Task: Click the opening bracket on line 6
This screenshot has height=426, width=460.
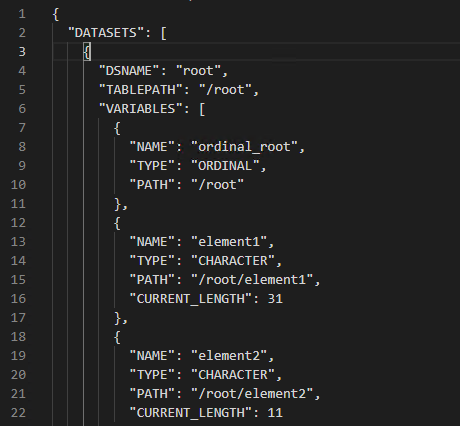Action: (202, 109)
